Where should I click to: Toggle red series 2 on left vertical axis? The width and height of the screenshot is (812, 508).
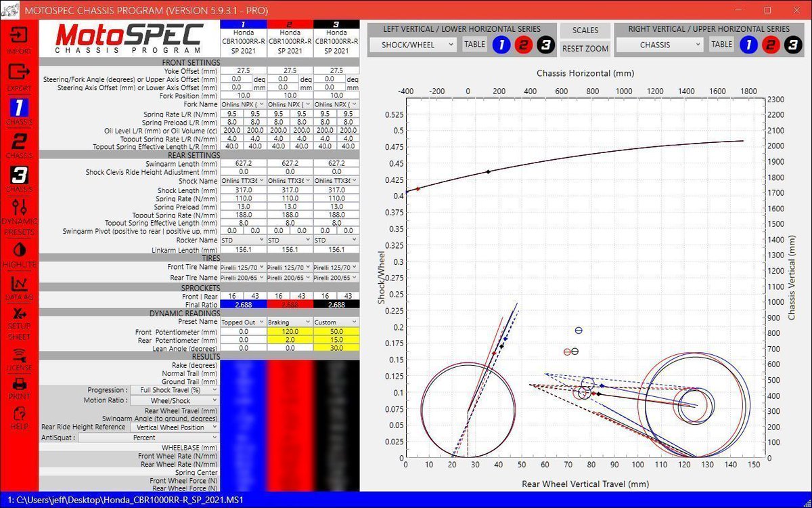point(523,45)
